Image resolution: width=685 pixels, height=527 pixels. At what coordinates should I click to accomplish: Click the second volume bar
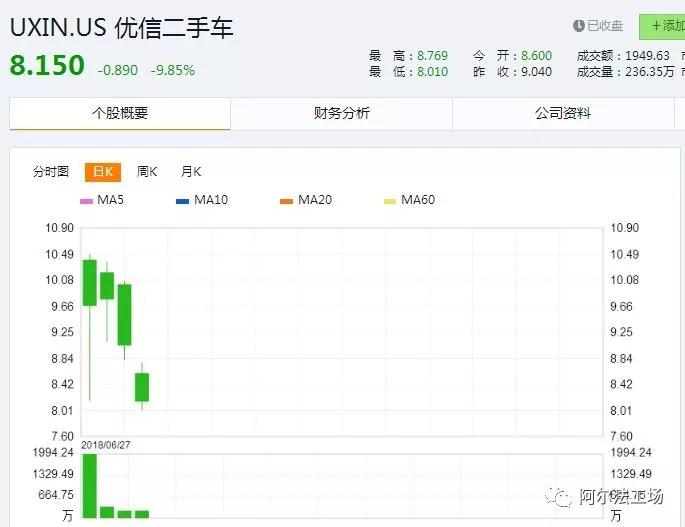point(107,512)
